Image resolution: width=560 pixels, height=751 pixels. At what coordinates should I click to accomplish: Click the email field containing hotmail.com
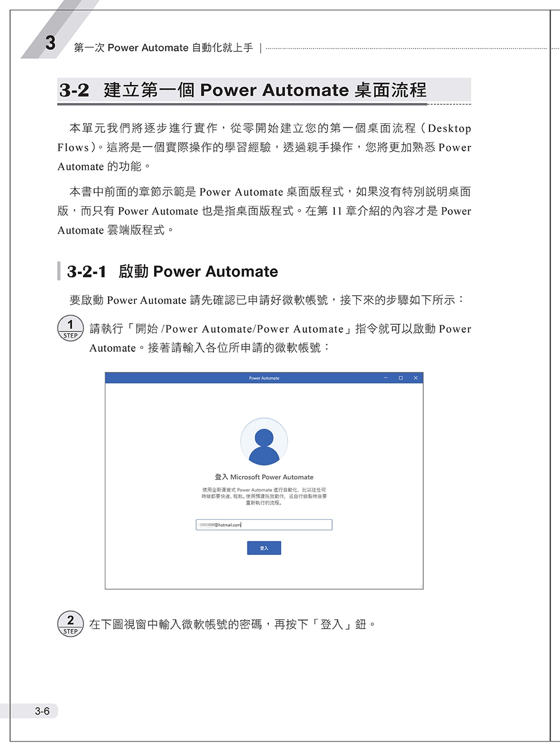[x=264, y=525]
